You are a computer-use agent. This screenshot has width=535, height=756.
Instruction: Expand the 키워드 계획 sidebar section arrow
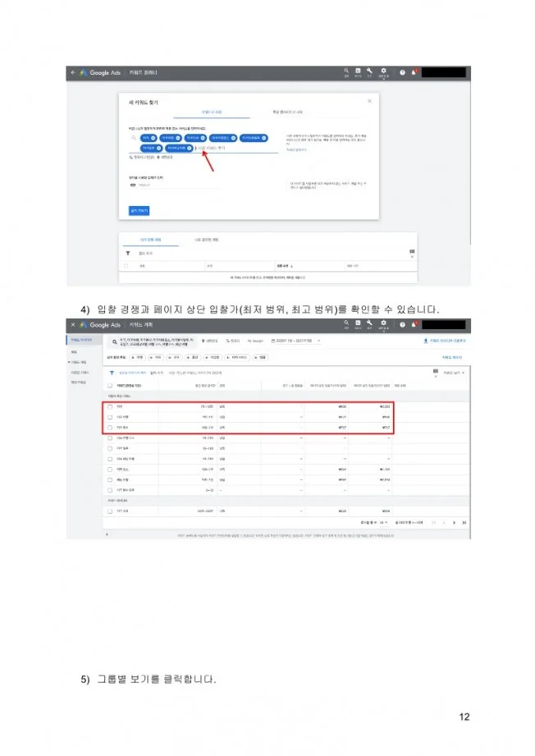click(68, 362)
